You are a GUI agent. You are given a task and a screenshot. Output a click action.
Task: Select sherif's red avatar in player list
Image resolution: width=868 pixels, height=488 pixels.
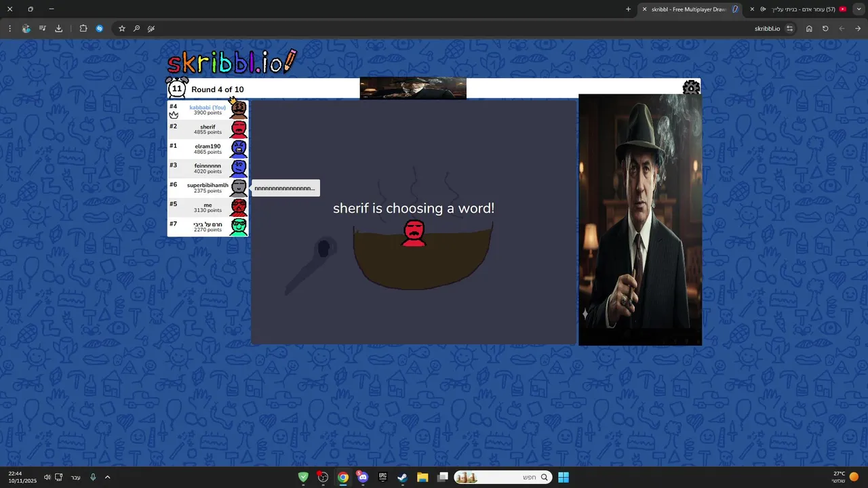(x=238, y=129)
